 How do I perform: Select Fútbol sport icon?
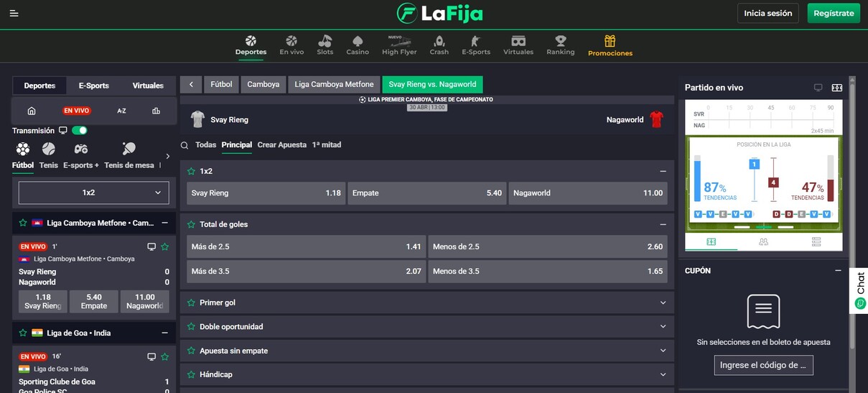23,149
